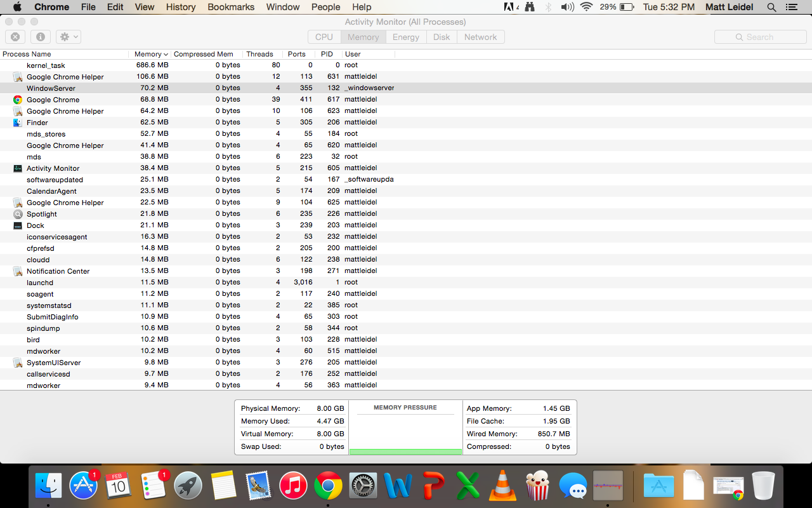Select the softwareupdated process row
812x508 pixels.
click(406, 180)
